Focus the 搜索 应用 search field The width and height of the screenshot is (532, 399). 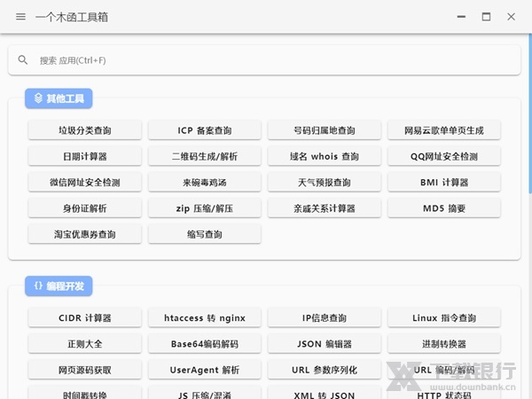[x=266, y=60]
